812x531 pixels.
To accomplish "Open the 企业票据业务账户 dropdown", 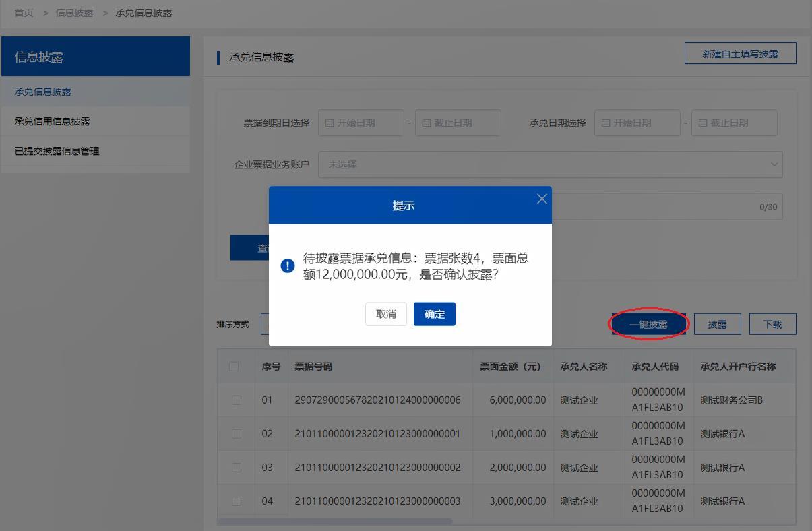I will point(549,164).
